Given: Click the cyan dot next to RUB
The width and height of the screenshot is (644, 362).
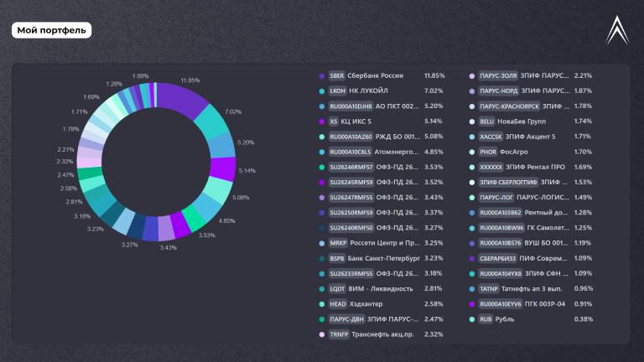Looking at the screenshot, I should point(472,319).
